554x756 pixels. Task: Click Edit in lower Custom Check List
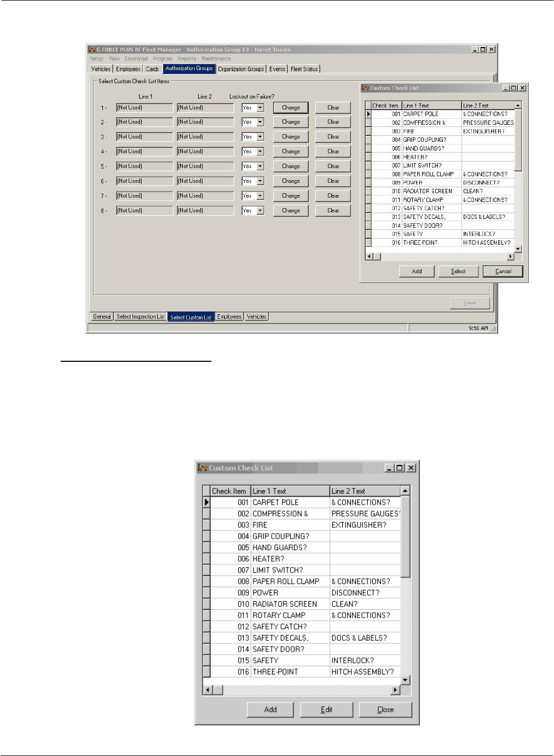pyautogui.click(x=327, y=709)
